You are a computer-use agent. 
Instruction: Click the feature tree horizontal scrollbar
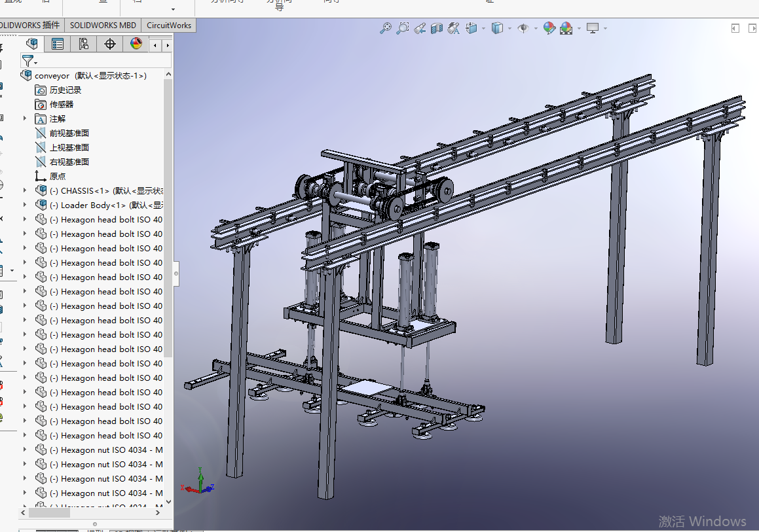click(49, 513)
